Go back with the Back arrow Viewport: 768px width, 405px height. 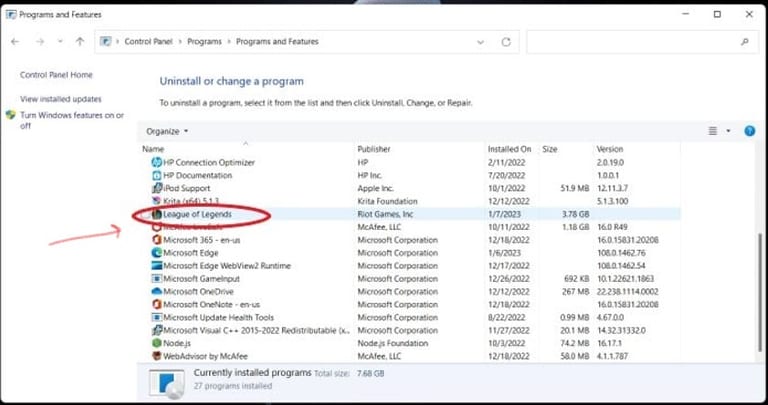(15, 42)
